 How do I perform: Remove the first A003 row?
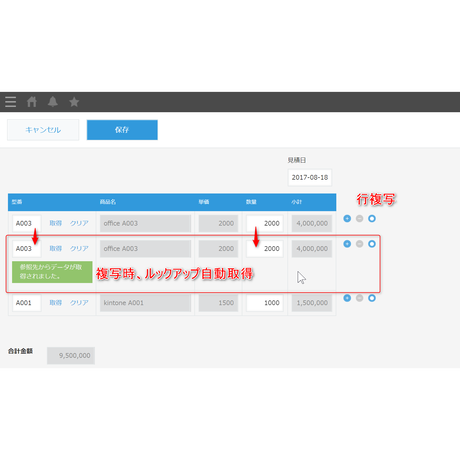point(359,218)
